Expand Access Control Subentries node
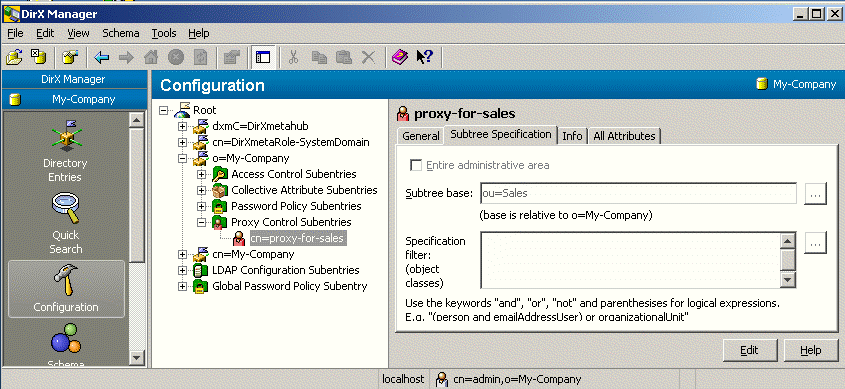Image resolution: width=845 pixels, height=389 pixels. [x=202, y=175]
